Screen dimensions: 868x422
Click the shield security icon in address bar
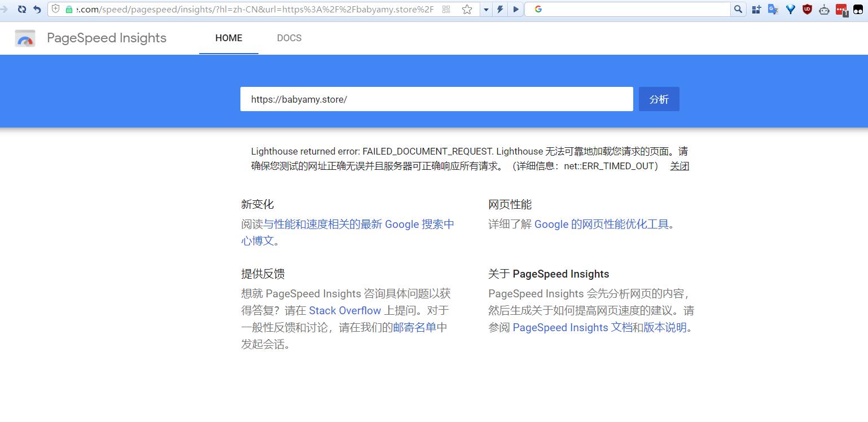[56, 9]
